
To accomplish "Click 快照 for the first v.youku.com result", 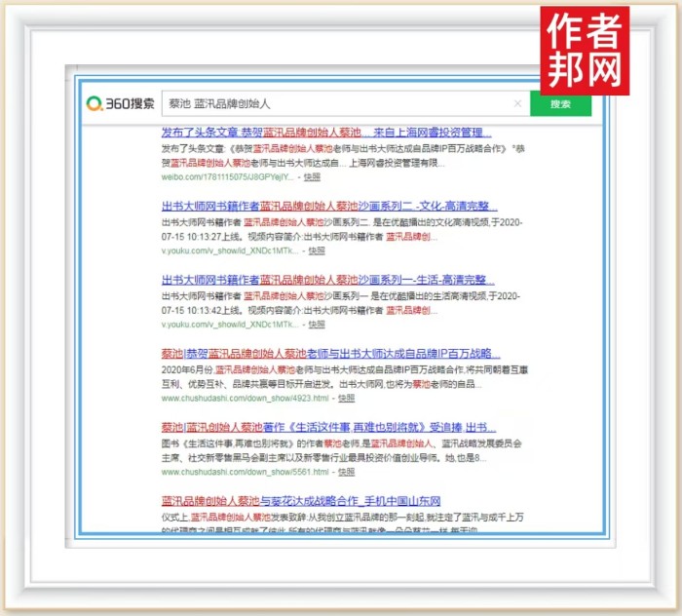I will click(x=318, y=251).
